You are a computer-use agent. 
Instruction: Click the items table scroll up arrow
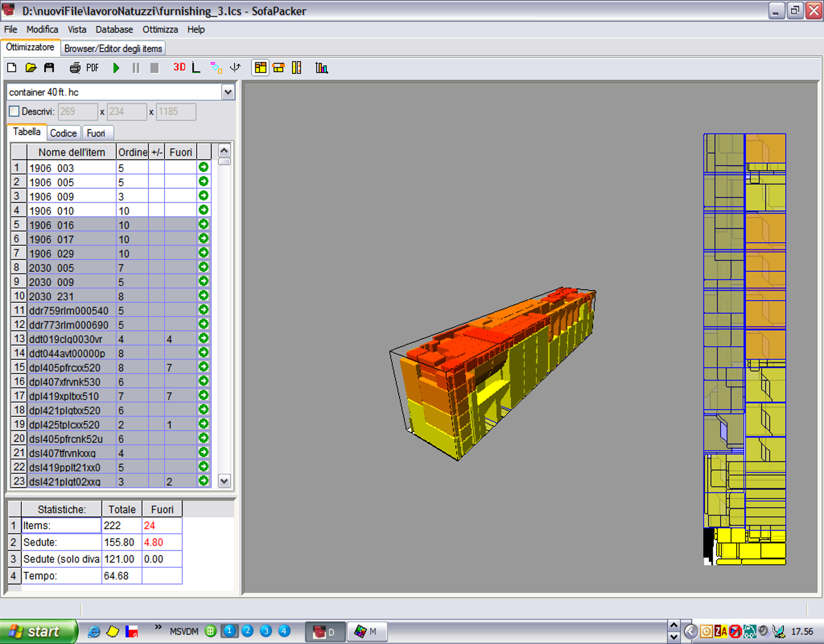coord(224,151)
